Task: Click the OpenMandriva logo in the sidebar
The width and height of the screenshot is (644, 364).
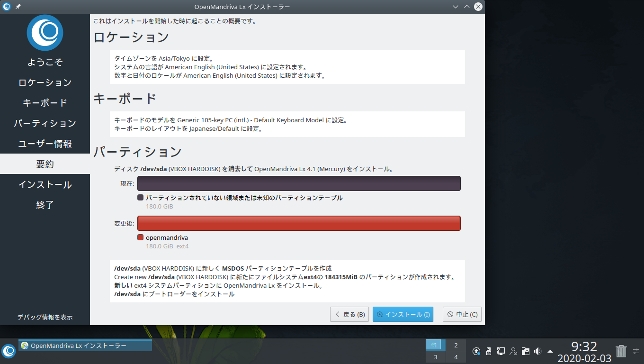Action: point(45,33)
